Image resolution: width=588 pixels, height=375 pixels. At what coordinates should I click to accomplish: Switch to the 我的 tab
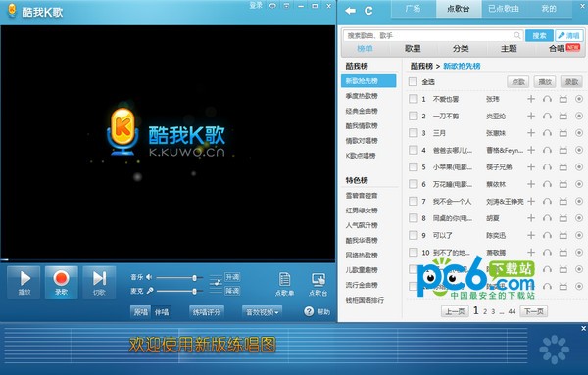[549, 9]
